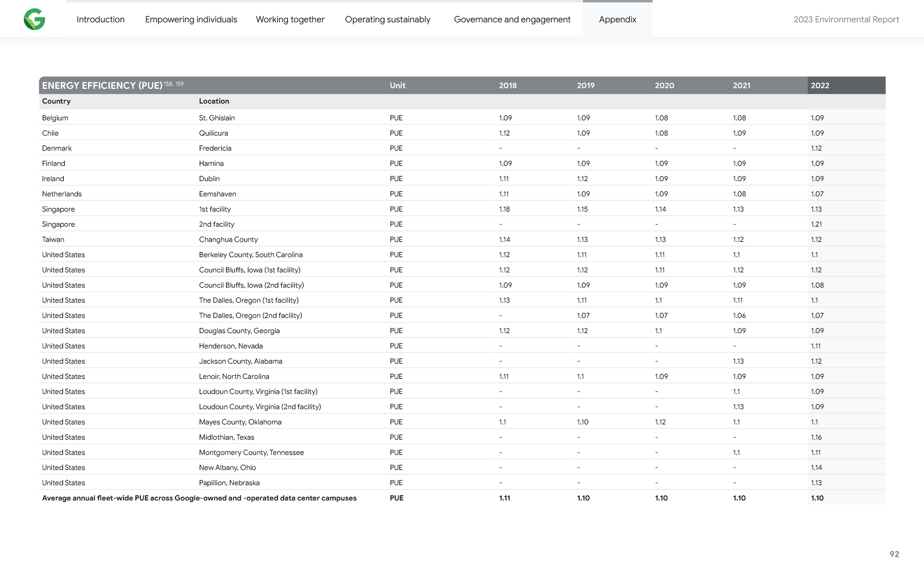This screenshot has height=577, width=924.
Task: Select Midlothian 2022 value 1.16
Action: [816, 437]
